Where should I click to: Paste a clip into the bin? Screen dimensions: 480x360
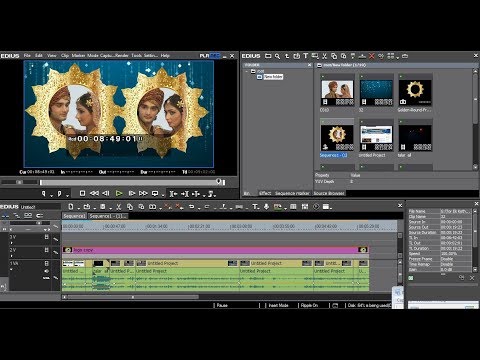point(343,56)
